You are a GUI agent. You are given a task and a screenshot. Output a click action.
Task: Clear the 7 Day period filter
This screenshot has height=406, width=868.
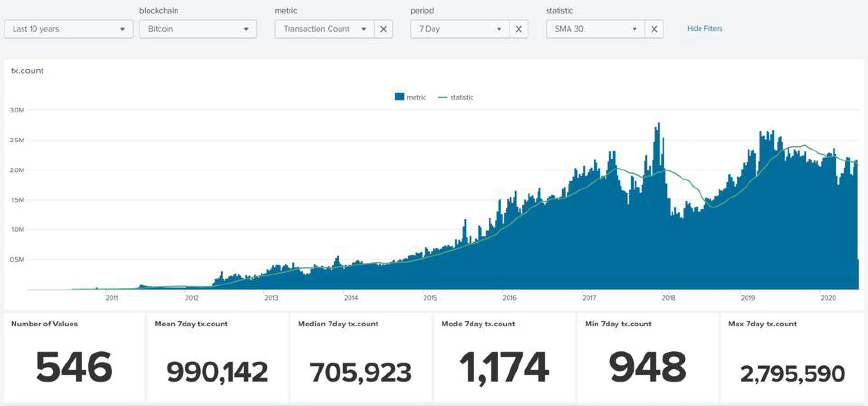coord(519,29)
